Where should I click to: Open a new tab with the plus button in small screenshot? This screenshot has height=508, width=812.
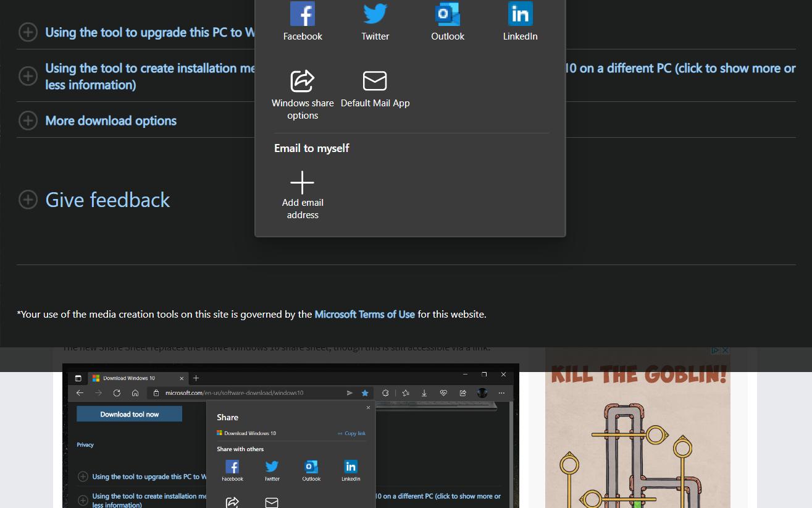click(196, 378)
